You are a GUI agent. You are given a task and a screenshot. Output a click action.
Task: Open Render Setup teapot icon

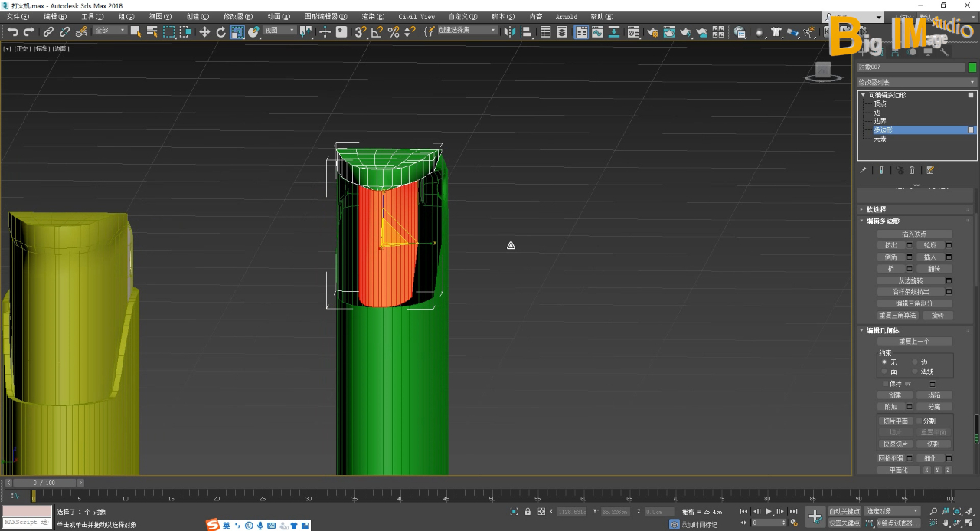[x=652, y=32]
